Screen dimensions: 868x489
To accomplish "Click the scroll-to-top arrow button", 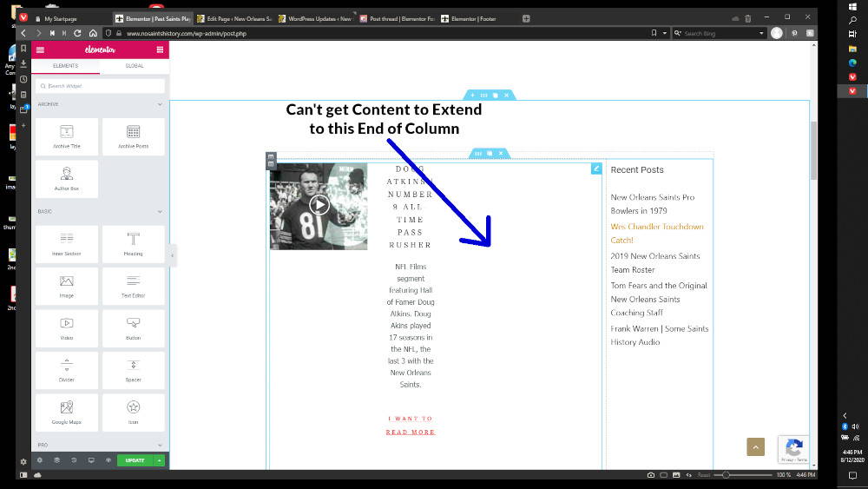I will tap(756, 447).
